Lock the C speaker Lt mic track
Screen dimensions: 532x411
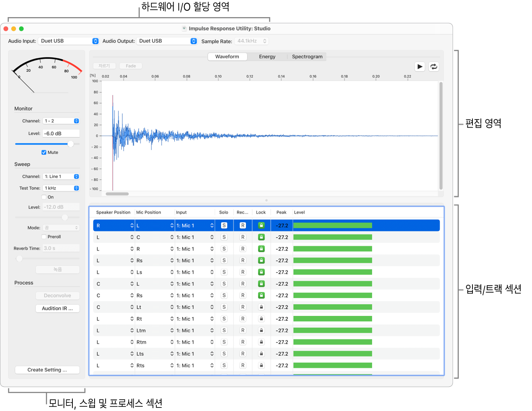point(262,307)
